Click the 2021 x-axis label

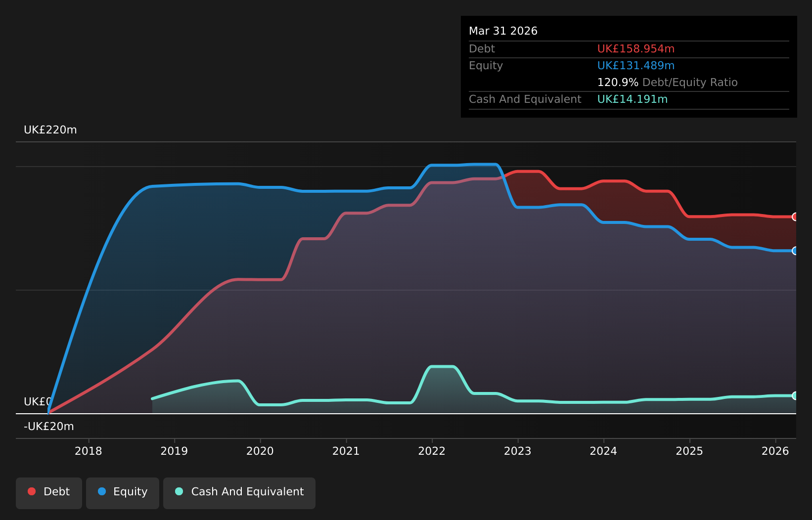(x=346, y=451)
